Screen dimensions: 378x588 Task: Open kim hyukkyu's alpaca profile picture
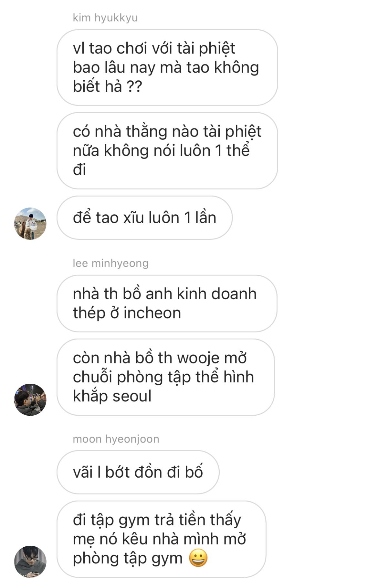(x=30, y=224)
